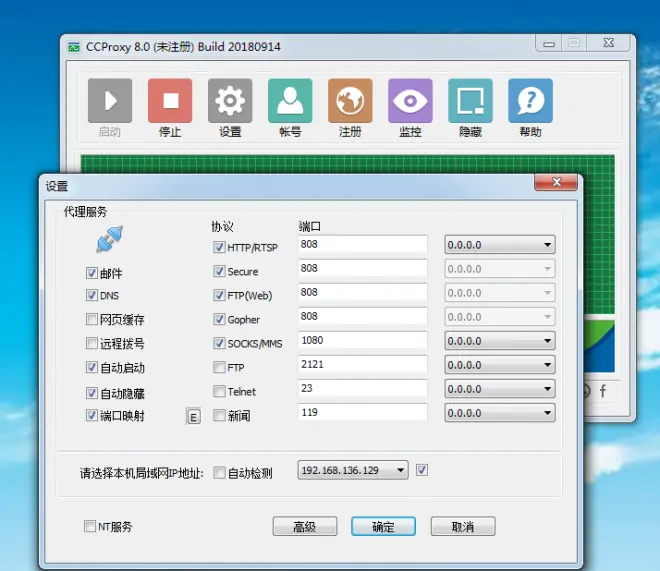Screen dimensions: 660x571
Task: Minimize the CCProxy main window
Action: pyautogui.click(x=549, y=43)
